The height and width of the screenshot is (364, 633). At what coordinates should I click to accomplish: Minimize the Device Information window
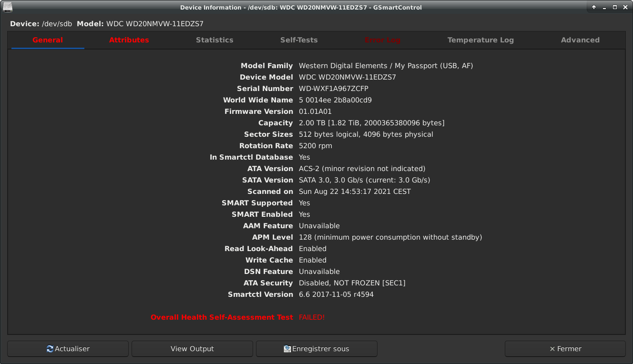click(x=604, y=7)
